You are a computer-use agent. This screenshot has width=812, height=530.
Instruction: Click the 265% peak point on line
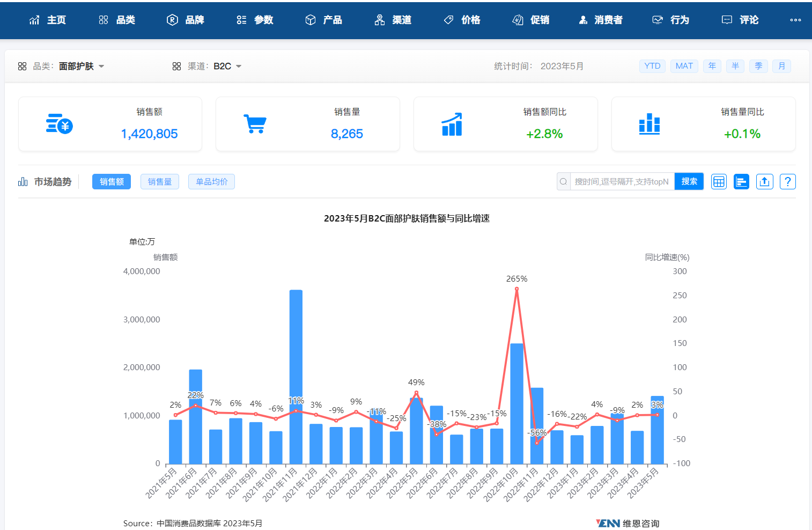coord(516,289)
